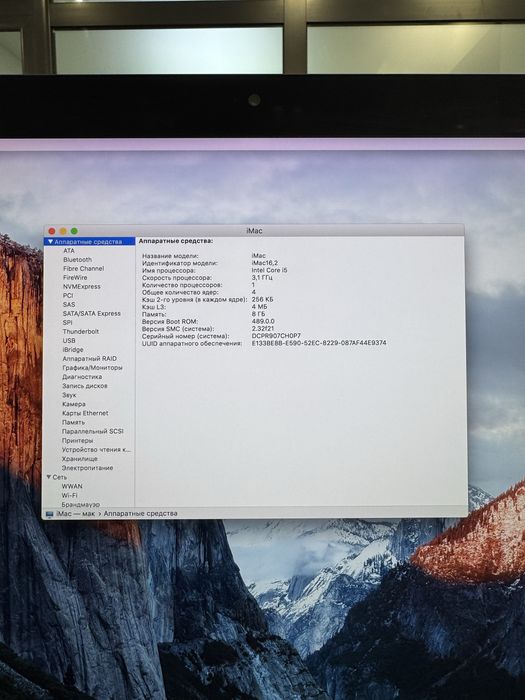
Task: Open Камера sidebar entry
Action: pyautogui.click(x=74, y=404)
